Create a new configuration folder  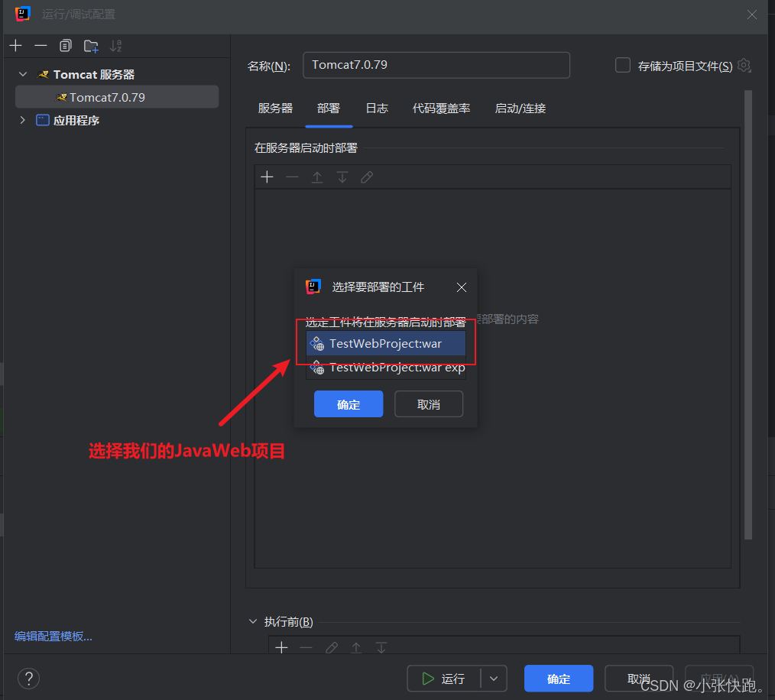point(91,46)
